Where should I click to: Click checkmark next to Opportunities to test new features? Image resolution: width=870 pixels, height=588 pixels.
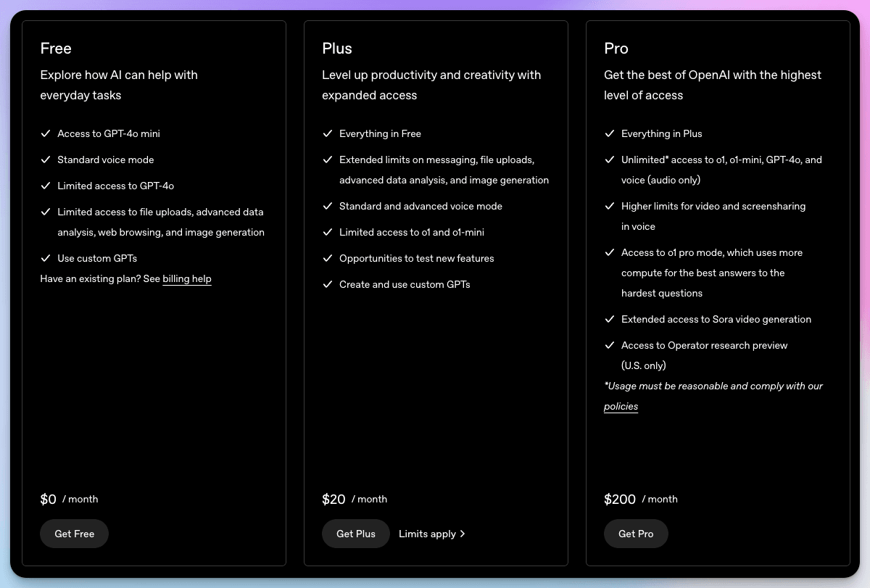coord(327,258)
